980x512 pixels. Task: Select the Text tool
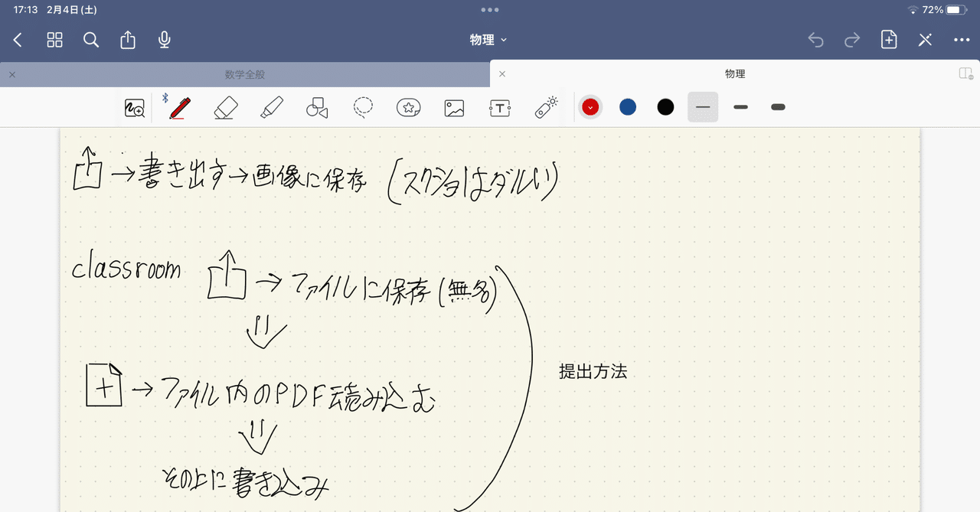point(500,107)
